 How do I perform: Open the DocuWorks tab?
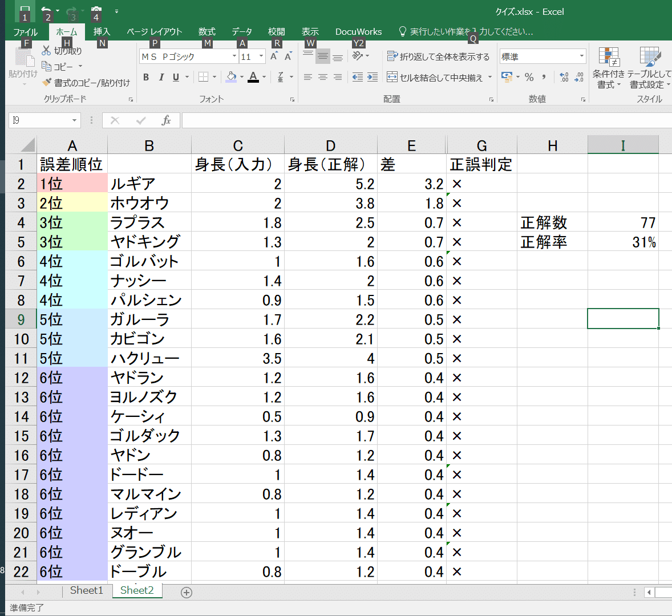click(358, 32)
